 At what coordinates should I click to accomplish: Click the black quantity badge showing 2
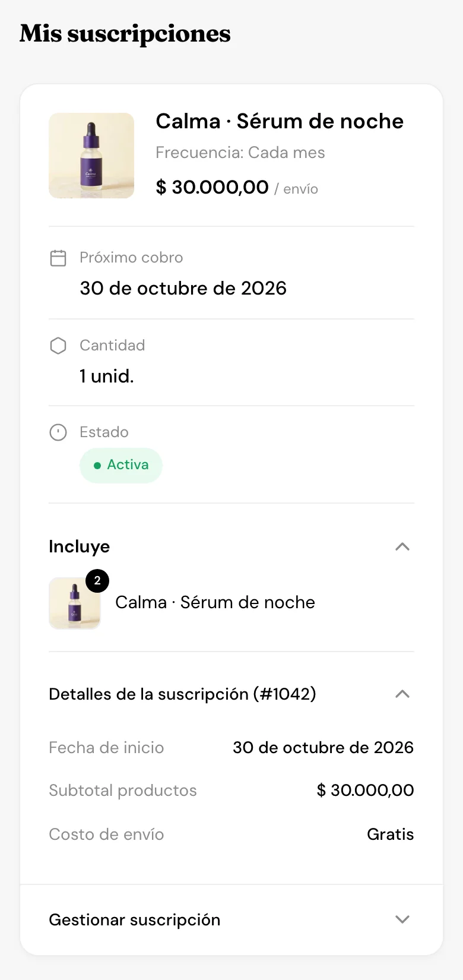97,581
